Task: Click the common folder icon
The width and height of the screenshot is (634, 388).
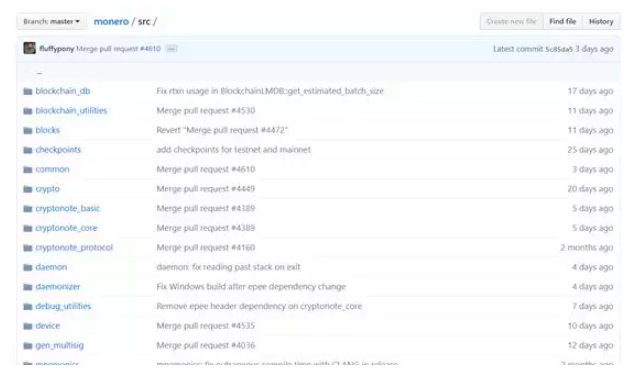Action: pos(27,170)
